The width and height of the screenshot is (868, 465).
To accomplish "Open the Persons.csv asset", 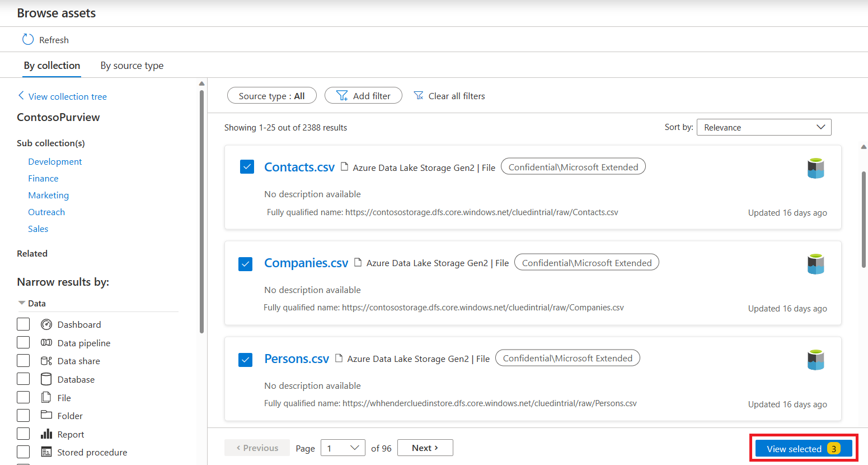I will [297, 359].
